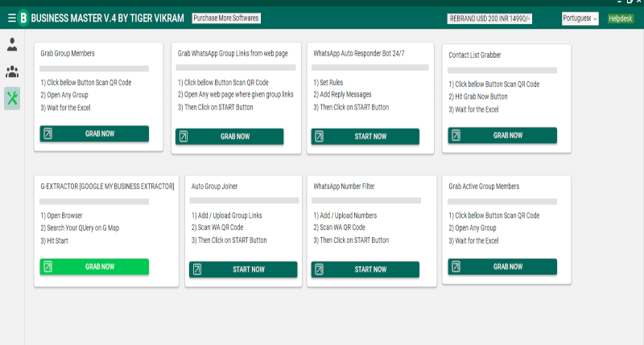Click arrow icon on Grab Group Members button
Viewport: 644px width, 345px height.
click(47, 133)
